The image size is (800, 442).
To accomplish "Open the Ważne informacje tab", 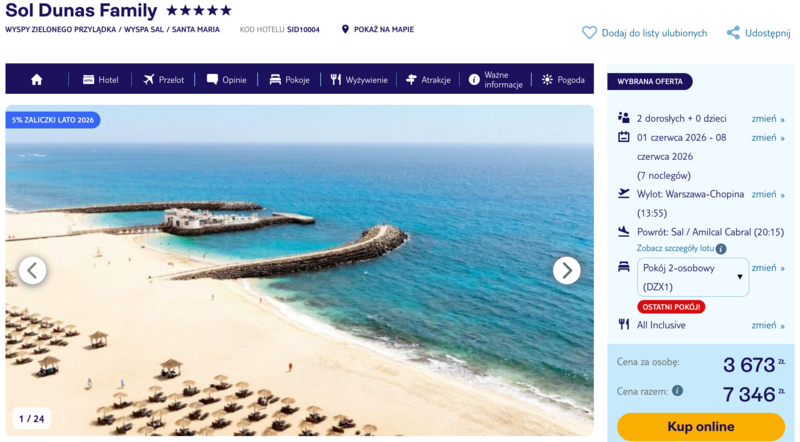I will pos(496,80).
